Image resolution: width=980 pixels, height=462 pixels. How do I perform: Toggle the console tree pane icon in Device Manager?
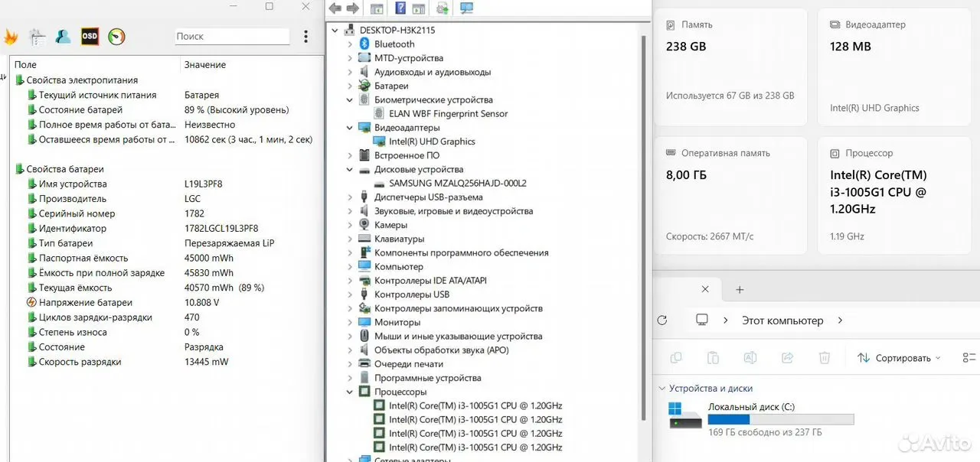(x=376, y=8)
